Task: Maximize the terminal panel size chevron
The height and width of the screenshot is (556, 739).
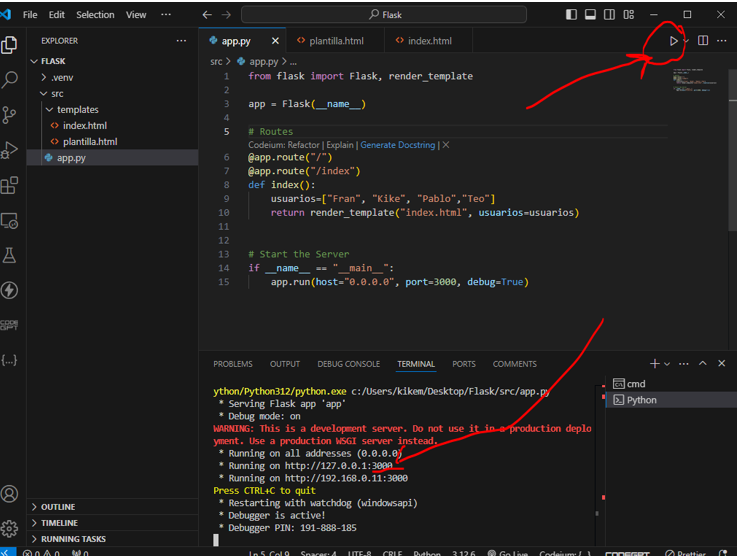Action: point(703,364)
